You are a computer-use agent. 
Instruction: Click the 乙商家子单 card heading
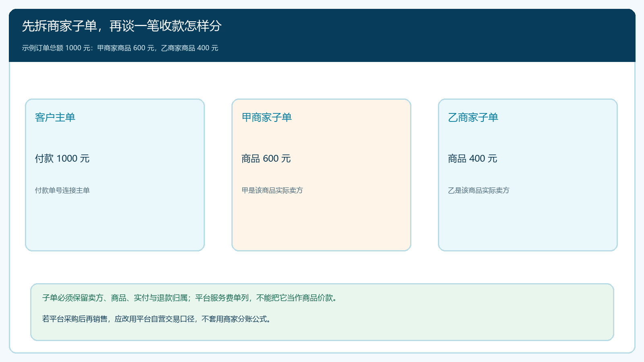473,117
